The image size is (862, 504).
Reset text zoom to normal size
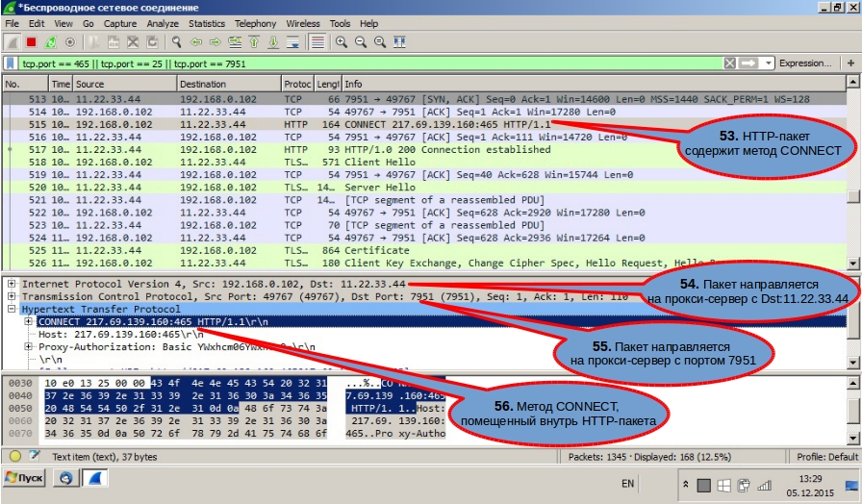click(x=380, y=42)
